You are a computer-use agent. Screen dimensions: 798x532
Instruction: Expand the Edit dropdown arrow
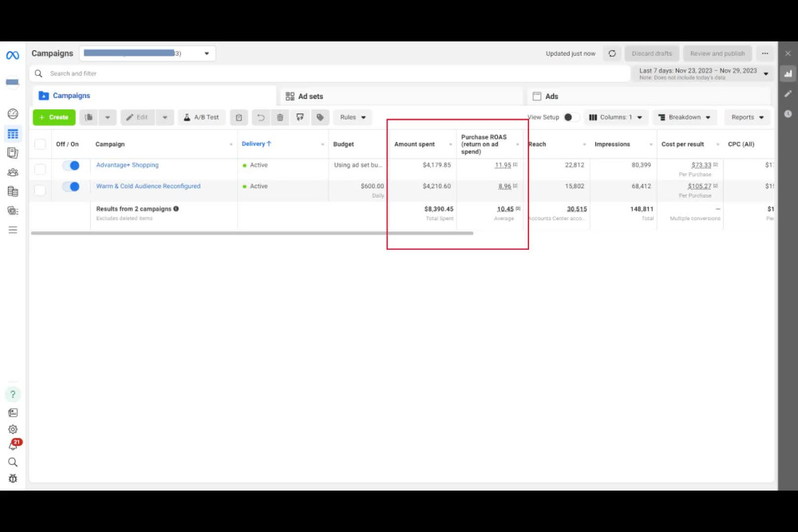(x=165, y=117)
